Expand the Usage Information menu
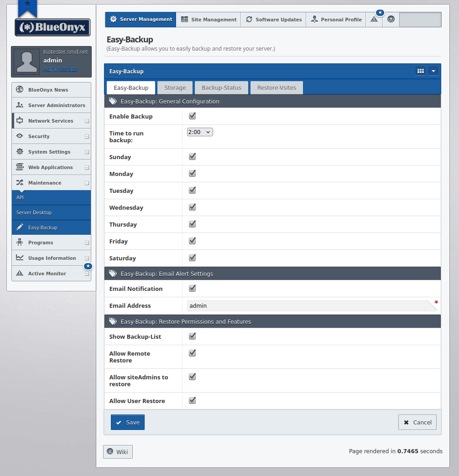Image resolution: width=459 pixels, height=476 pixels. (x=87, y=259)
